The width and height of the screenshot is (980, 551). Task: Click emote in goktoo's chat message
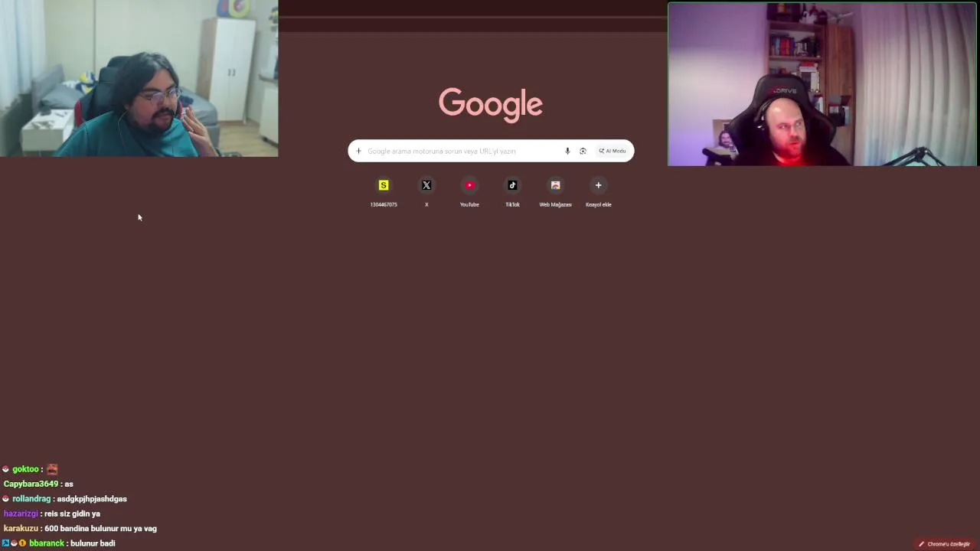coord(52,469)
